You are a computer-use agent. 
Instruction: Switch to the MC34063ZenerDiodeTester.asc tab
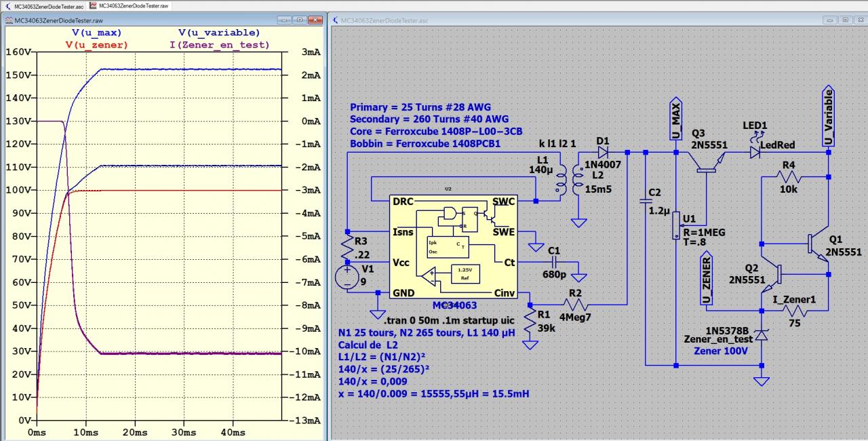(43, 5)
